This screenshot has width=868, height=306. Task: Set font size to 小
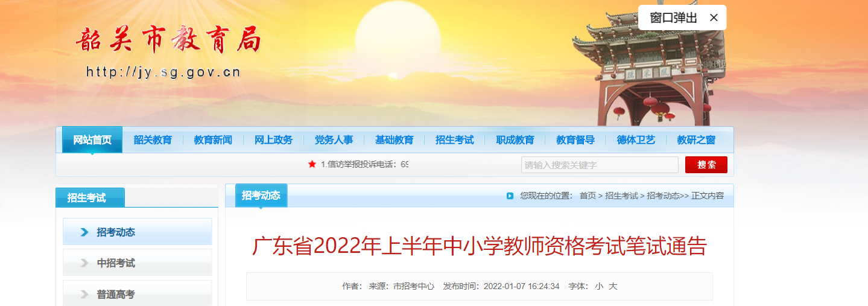(599, 286)
